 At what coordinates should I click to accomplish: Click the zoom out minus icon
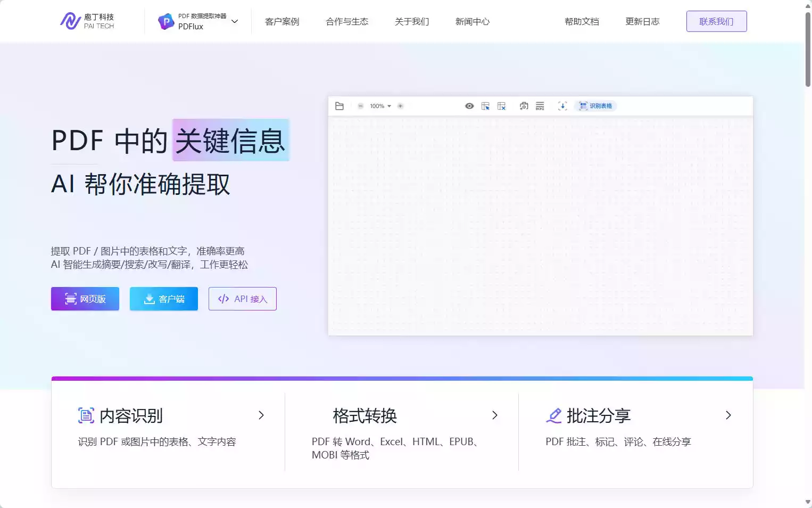[360, 105]
